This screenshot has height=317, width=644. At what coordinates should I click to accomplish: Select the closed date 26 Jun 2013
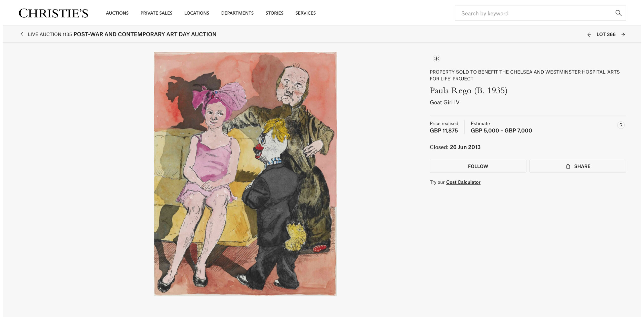click(x=465, y=147)
